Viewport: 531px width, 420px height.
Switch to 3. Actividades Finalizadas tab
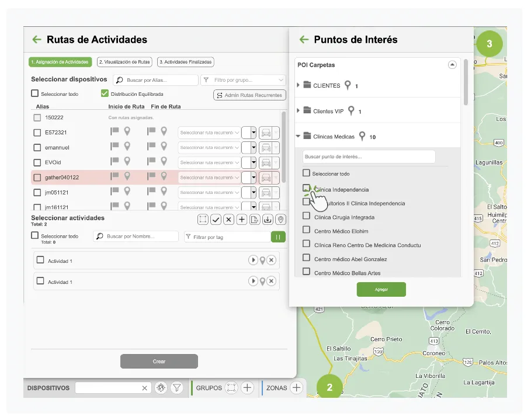click(186, 62)
